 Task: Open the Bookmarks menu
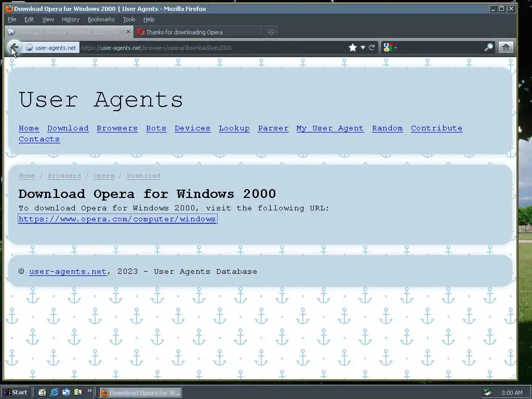tap(101, 19)
